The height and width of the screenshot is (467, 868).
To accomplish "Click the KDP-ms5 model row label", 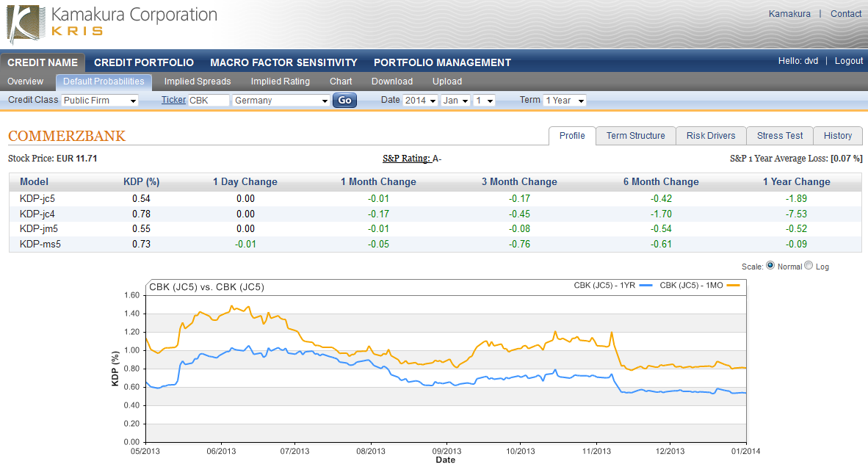I will tap(40, 244).
